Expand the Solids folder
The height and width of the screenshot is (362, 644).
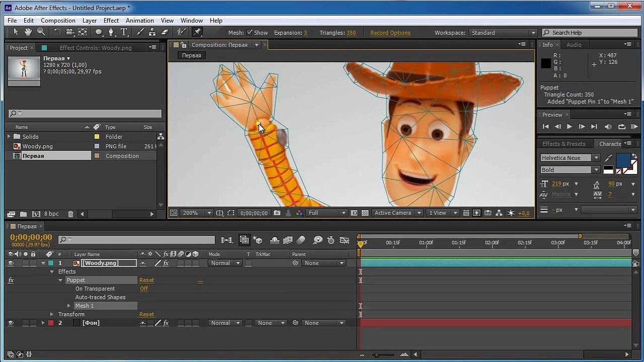pos(9,137)
